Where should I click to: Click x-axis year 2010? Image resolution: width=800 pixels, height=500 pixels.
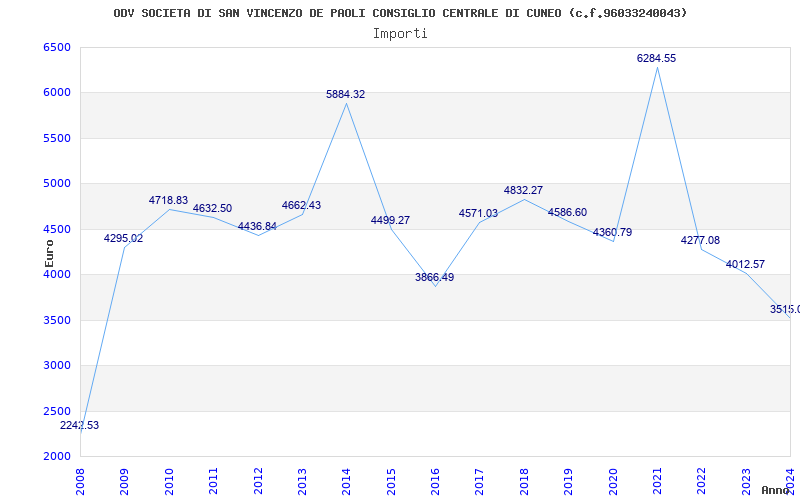(169, 481)
